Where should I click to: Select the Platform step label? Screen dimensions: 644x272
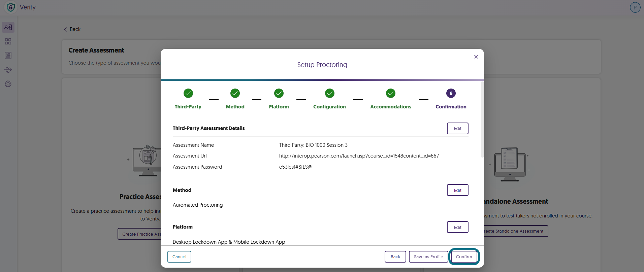[279, 107]
